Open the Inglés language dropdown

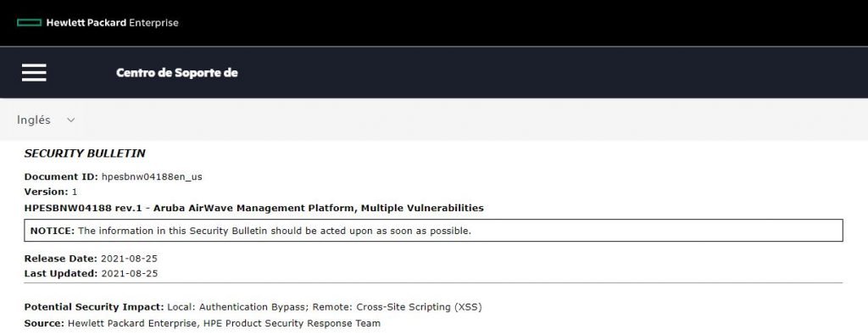(46, 120)
